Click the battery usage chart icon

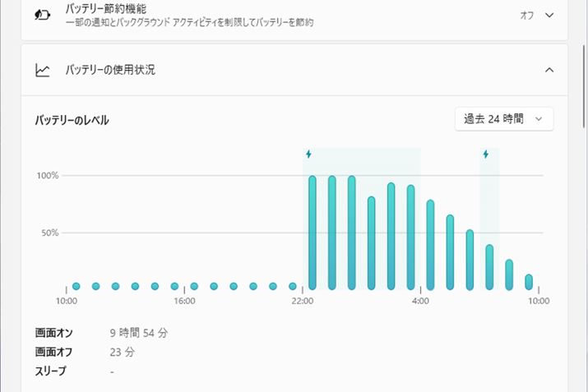pyautogui.click(x=43, y=70)
